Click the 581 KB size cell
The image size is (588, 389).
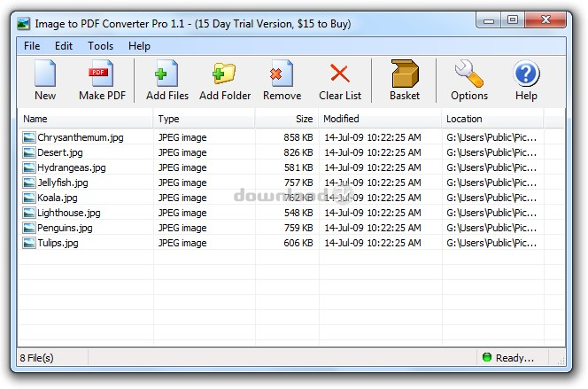click(x=298, y=167)
